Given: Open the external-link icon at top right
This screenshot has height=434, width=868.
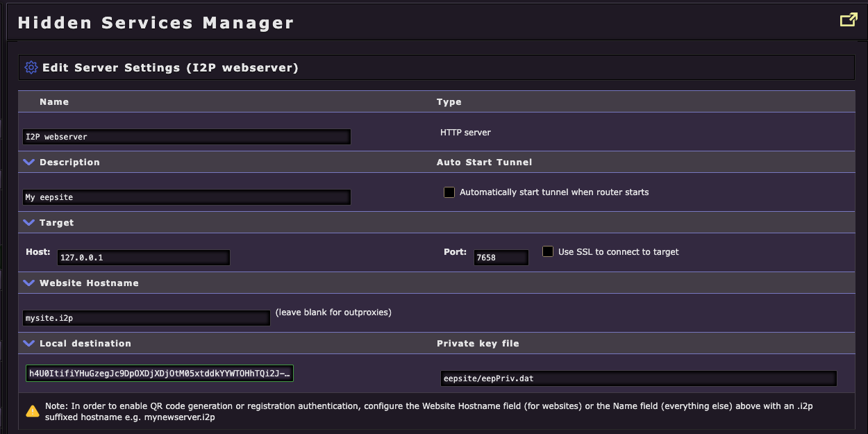Looking at the screenshot, I should pyautogui.click(x=849, y=20).
